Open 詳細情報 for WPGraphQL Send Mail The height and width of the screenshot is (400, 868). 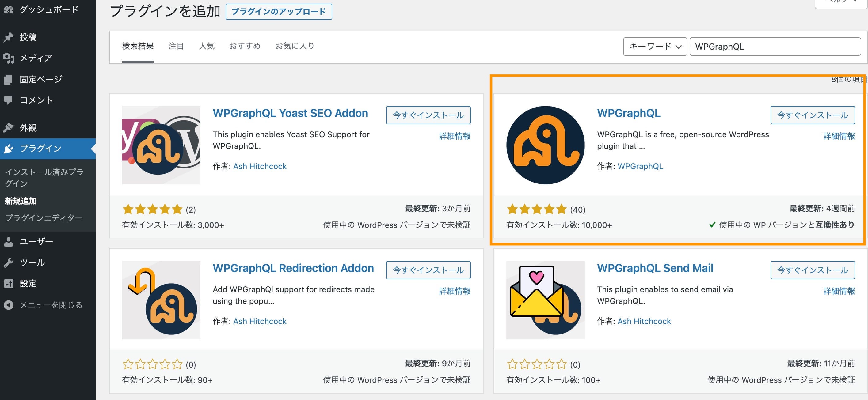coord(838,291)
